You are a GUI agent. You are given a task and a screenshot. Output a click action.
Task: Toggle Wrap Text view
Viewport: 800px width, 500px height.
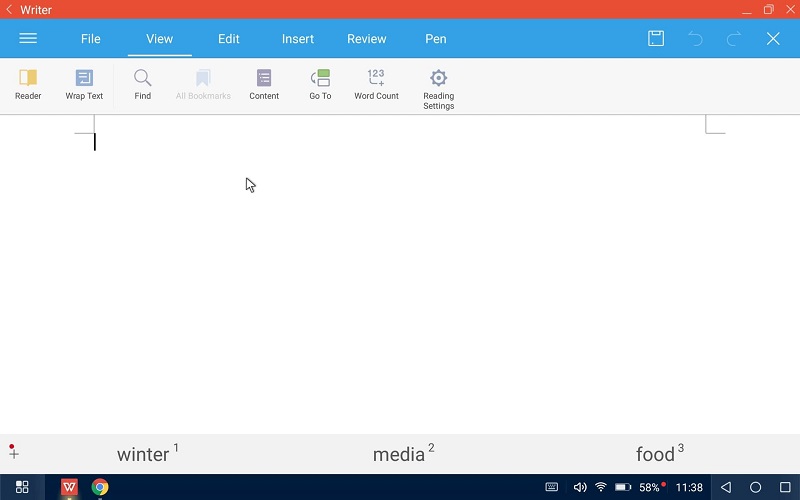84,85
